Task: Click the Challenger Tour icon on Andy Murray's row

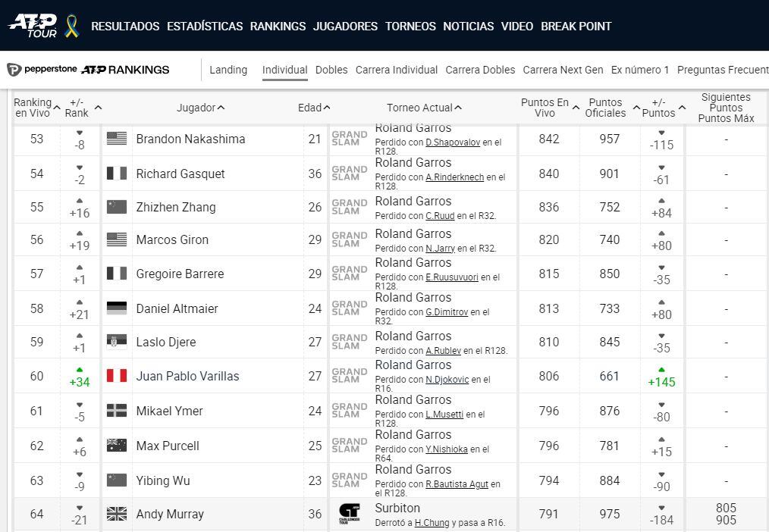Action: [x=349, y=513]
